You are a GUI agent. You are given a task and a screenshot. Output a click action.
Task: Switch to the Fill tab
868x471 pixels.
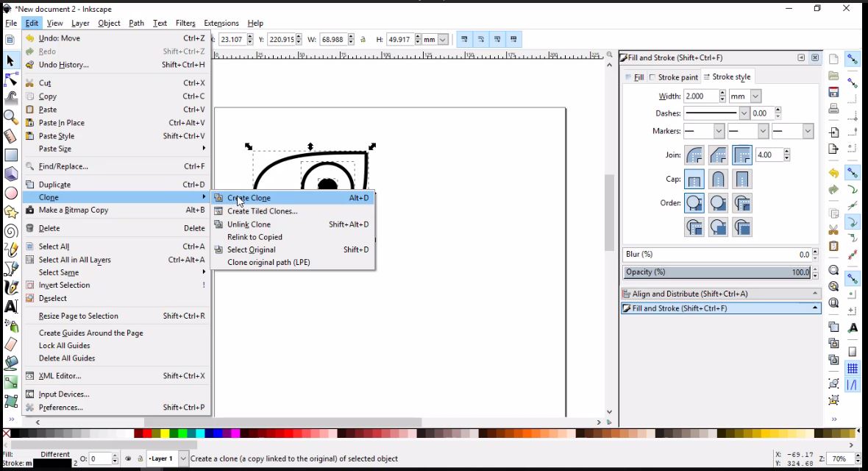click(x=634, y=77)
